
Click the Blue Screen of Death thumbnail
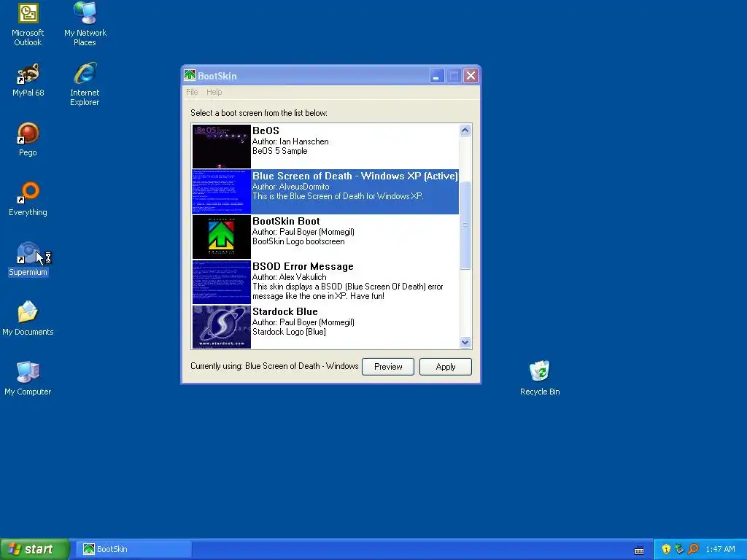click(x=222, y=192)
